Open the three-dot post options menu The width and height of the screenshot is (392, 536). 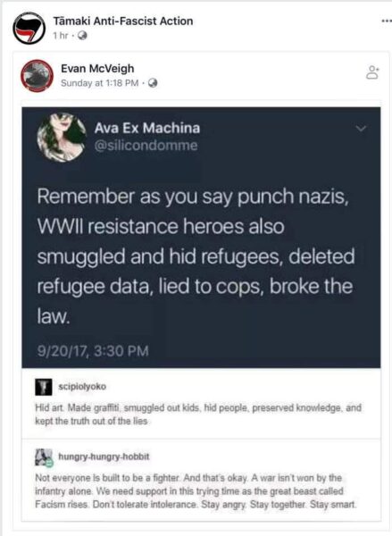coord(387,21)
